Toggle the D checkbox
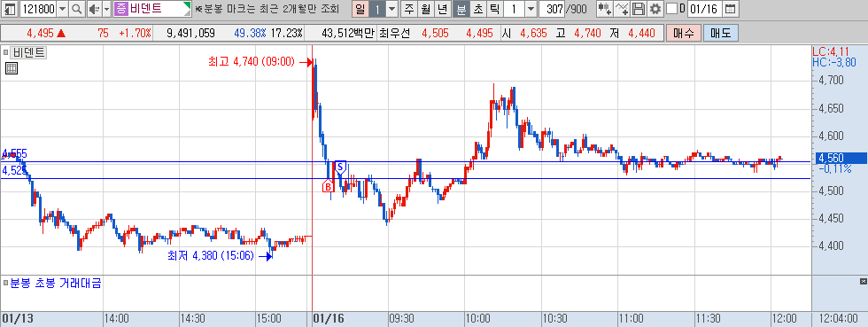This screenshot has width=868, height=327. (x=671, y=9)
